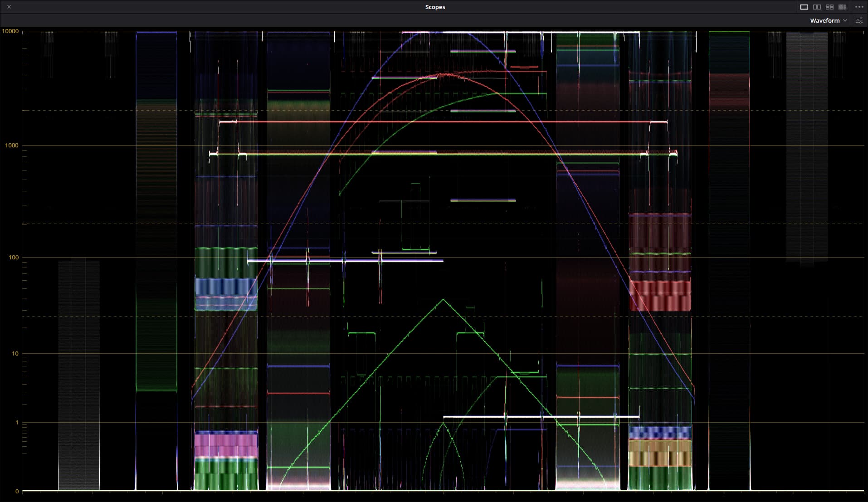Choose the four-up scope grid layout
The width and height of the screenshot is (868, 502).
tap(829, 7)
